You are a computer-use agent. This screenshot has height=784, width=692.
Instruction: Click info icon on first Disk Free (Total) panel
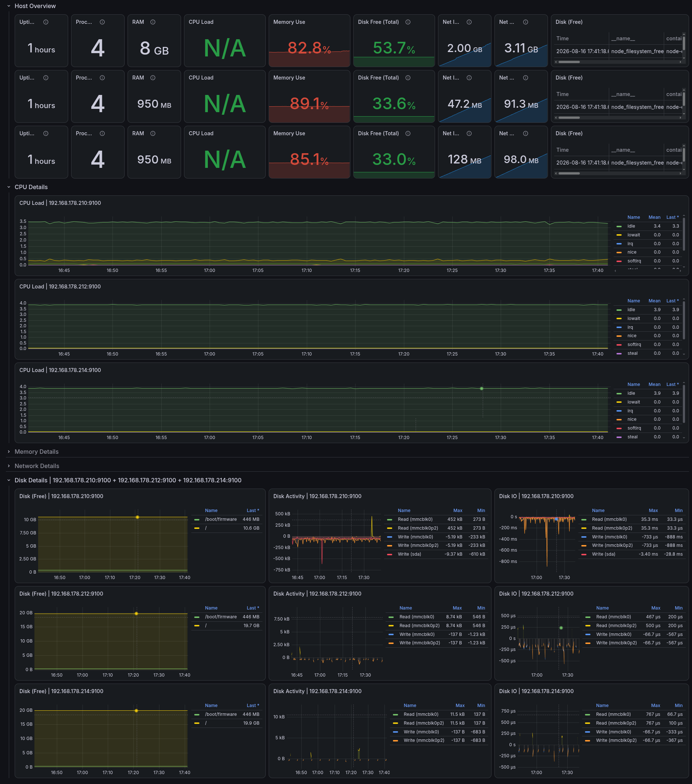pos(408,22)
